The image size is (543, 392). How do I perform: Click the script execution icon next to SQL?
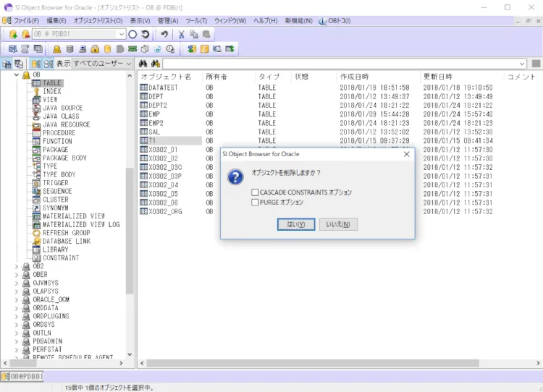(x=25, y=49)
